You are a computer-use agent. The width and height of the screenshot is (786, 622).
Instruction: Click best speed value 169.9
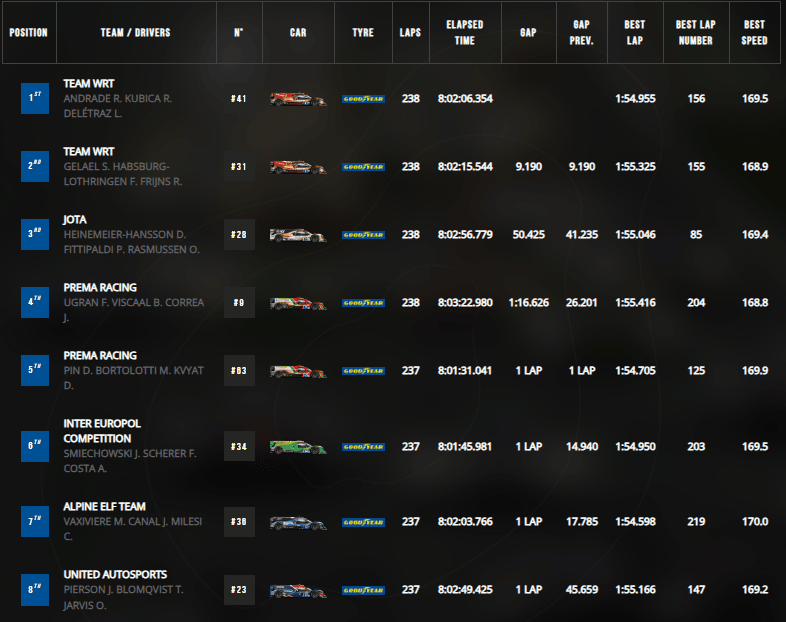(755, 371)
